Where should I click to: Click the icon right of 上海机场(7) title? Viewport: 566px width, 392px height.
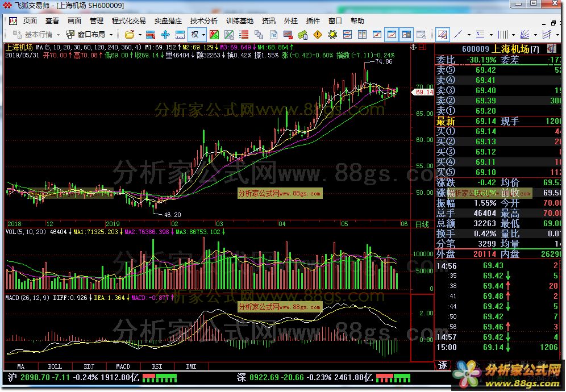[552, 48]
